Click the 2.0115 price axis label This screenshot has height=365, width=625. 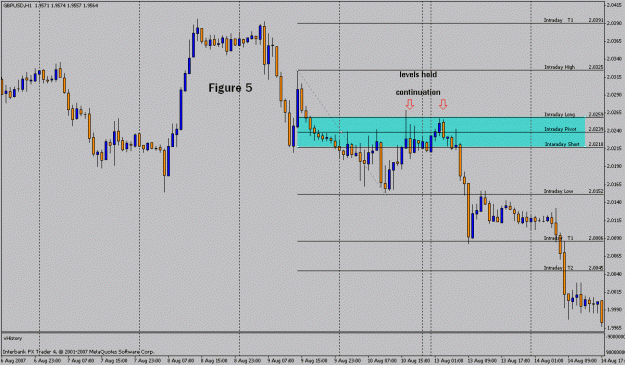coord(614,220)
